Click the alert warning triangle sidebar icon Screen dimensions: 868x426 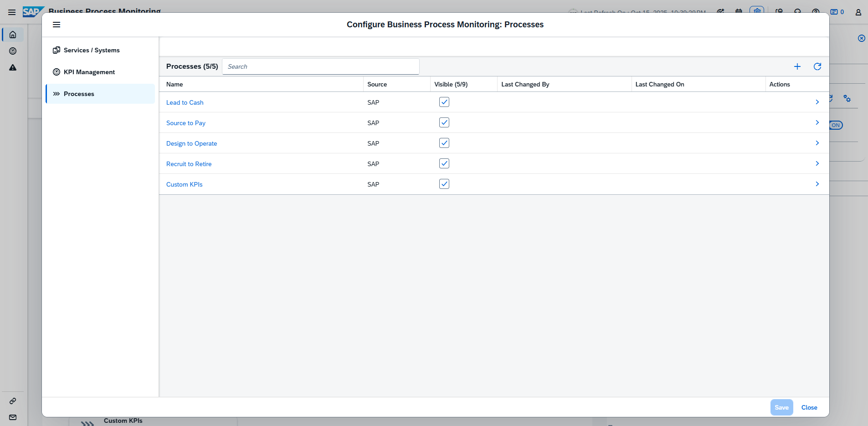click(x=13, y=67)
